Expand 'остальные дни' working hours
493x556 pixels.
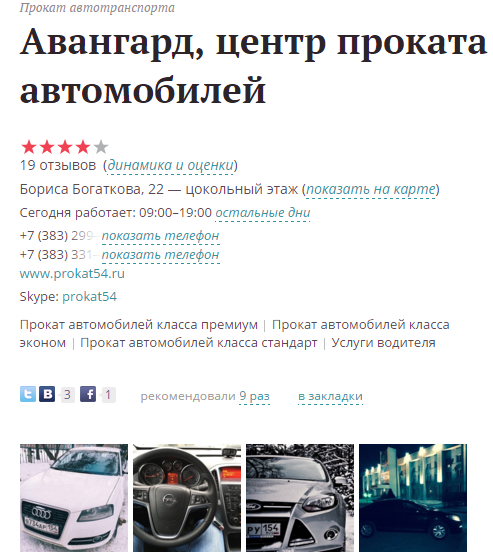tap(263, 213)
